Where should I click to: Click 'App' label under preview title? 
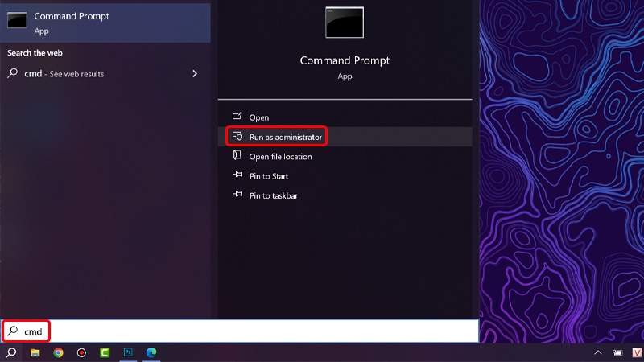click(x=345, y=76)
